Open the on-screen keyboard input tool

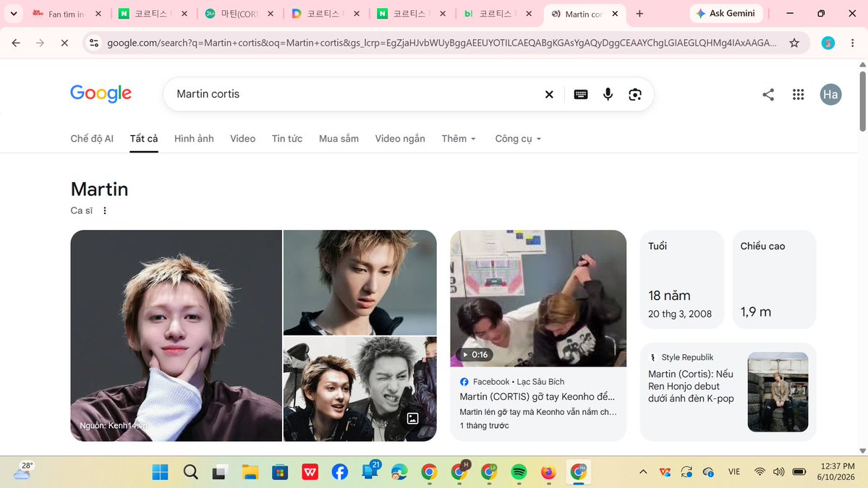[581, 94]
